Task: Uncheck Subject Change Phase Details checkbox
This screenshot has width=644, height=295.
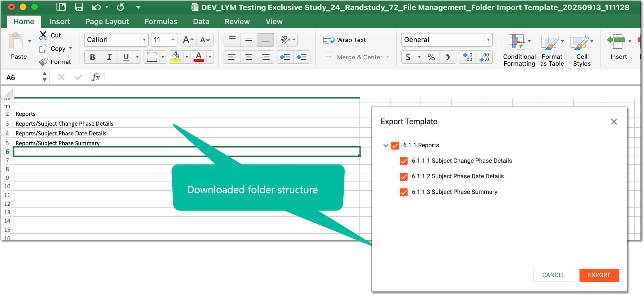Action: 404,161
